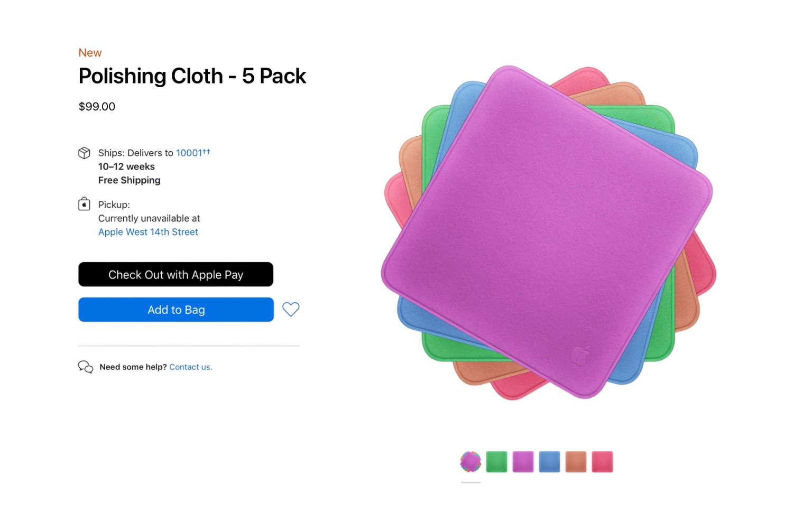Switch to the blue cloth thumbnail

(x=549, y=462)
